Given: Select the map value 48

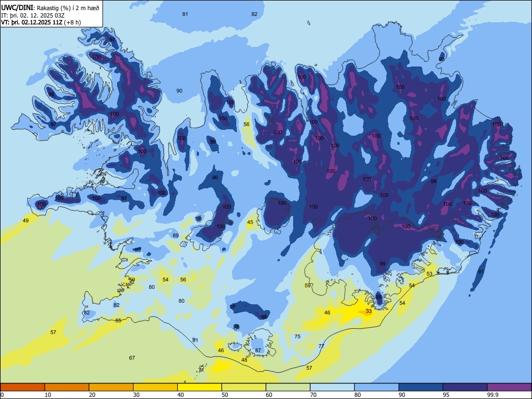Looking at the screenshot, I should (244, 360).
